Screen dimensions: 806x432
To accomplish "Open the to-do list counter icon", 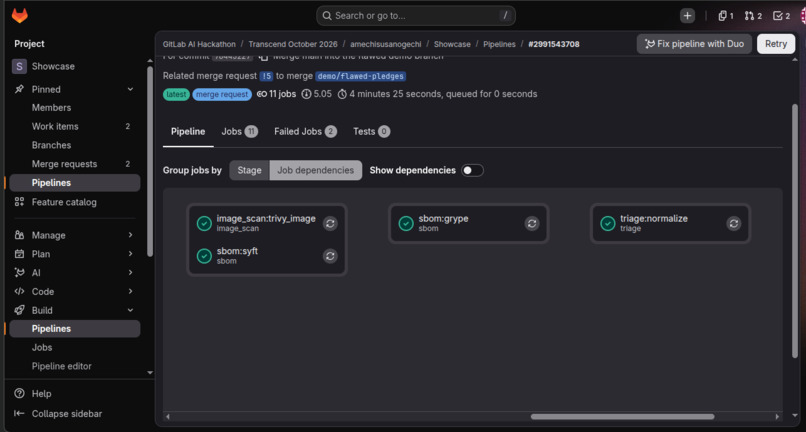I will tap(781, 16).
